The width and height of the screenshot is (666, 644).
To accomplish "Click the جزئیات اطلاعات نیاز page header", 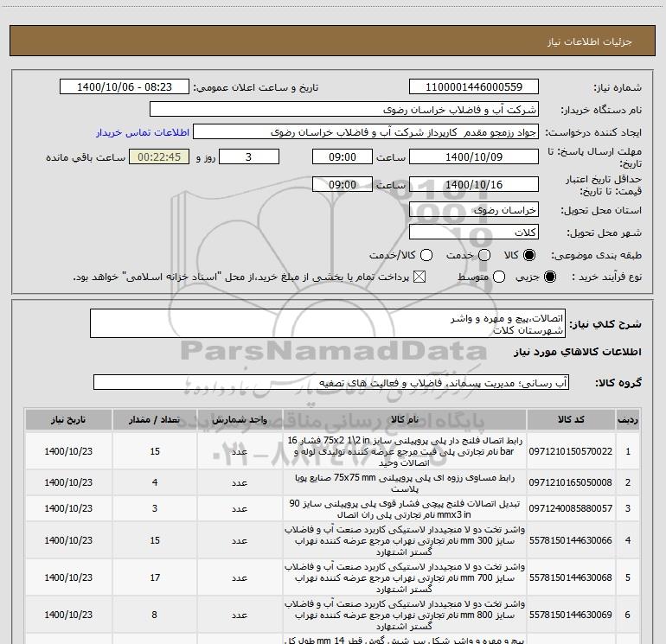I will click(590, 41).
